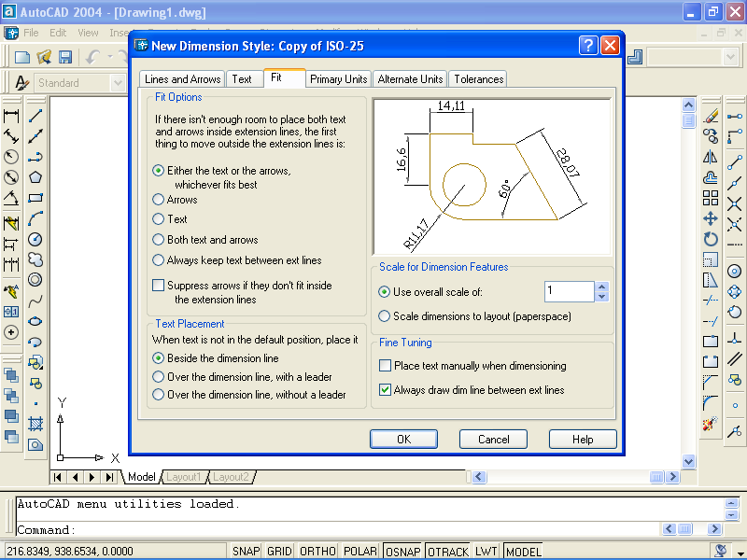
Task: Toggle OSNAP in status bar
Action: click(402, 551)
